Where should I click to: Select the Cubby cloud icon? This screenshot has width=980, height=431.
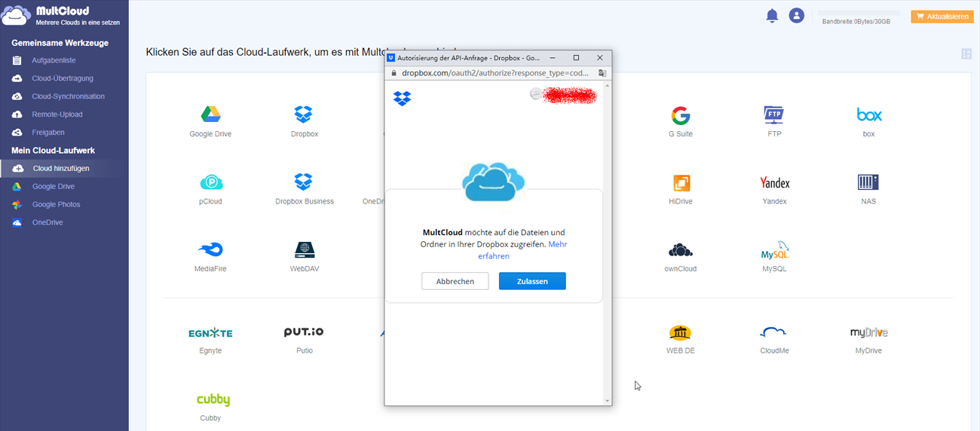pos(213,400)
